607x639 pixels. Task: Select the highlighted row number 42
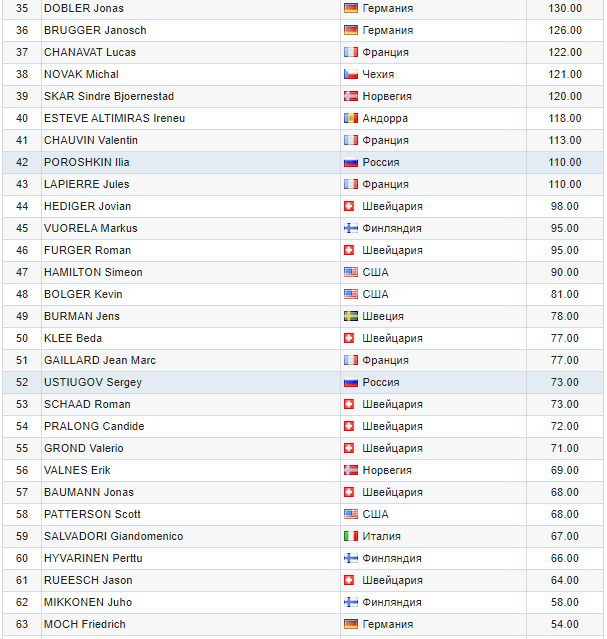coord(22,162)
